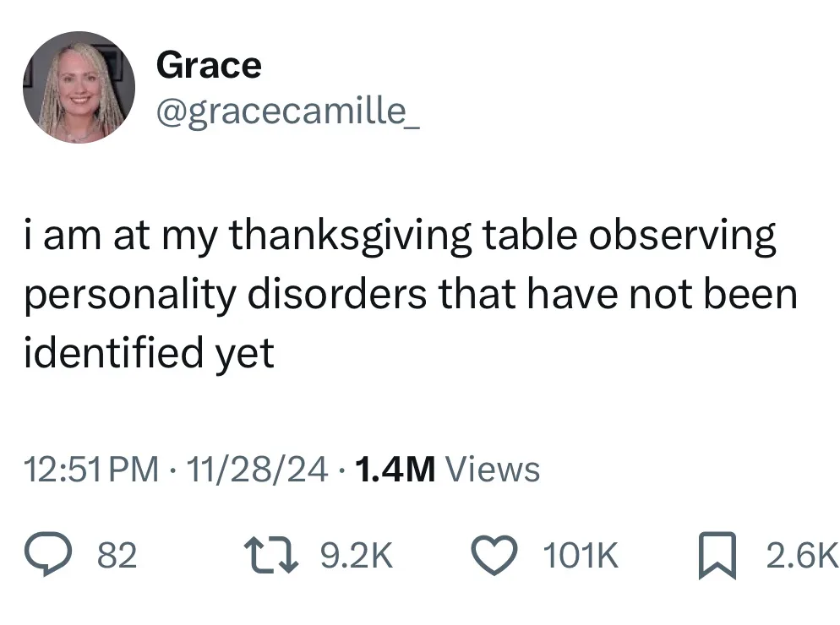Click the display name Grace
The height and width of the screenshot is (625, 840).
click(x=209, y=65)
